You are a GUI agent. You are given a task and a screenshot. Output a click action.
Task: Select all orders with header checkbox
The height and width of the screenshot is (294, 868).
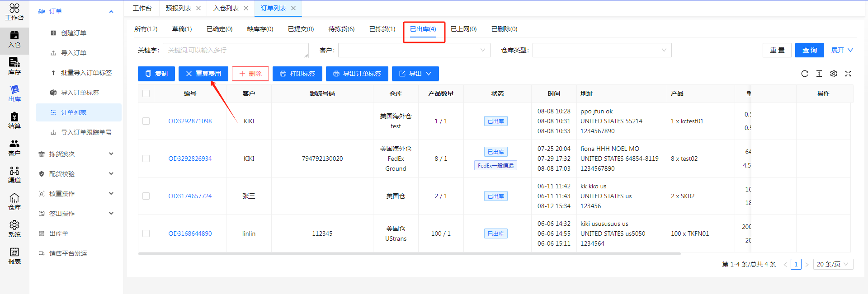146,93
